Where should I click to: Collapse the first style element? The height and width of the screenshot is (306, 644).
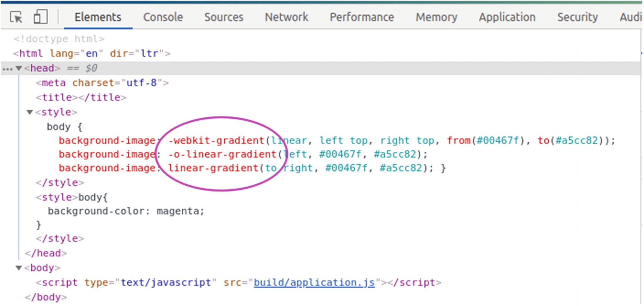pos(30,112)
